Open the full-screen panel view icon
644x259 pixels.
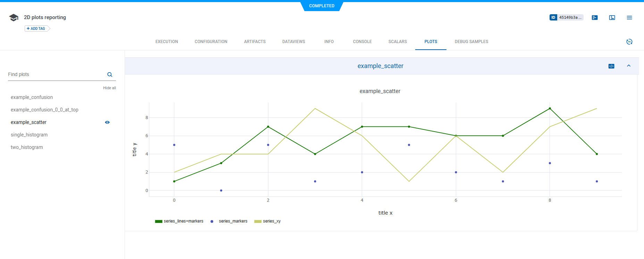pyautogui.click(x=612, y=18)
